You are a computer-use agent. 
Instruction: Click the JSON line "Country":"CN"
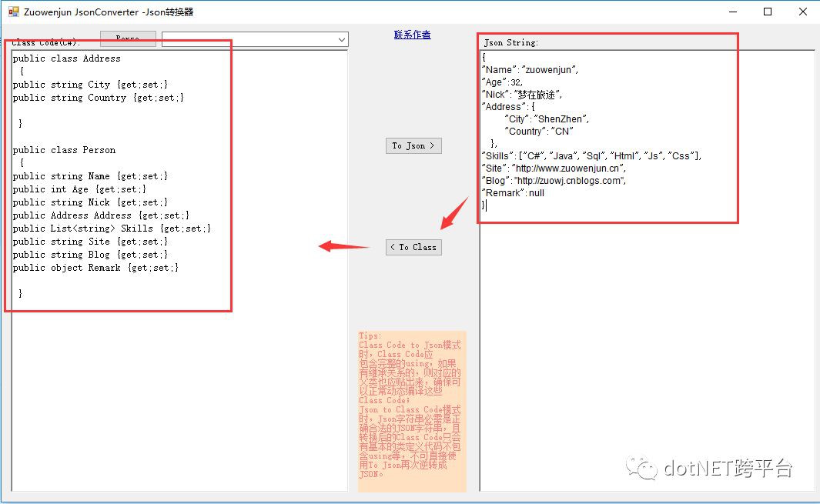(x=539, y=132)
